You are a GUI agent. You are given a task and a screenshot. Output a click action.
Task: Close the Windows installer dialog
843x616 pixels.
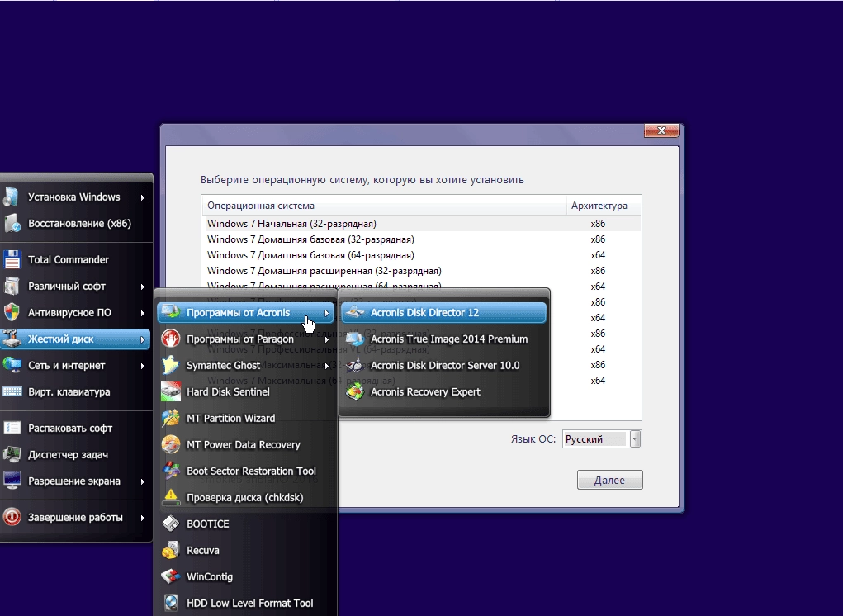pos(661,130)
